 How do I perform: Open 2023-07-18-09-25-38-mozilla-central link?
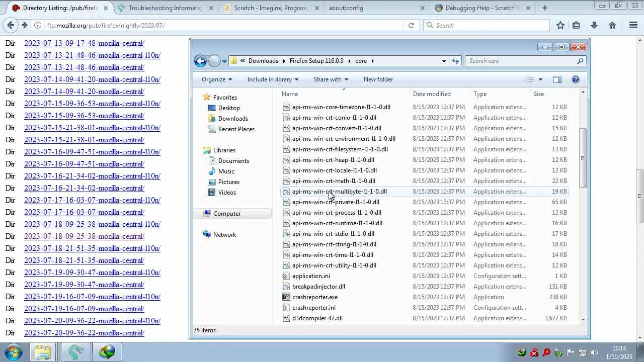84,236
